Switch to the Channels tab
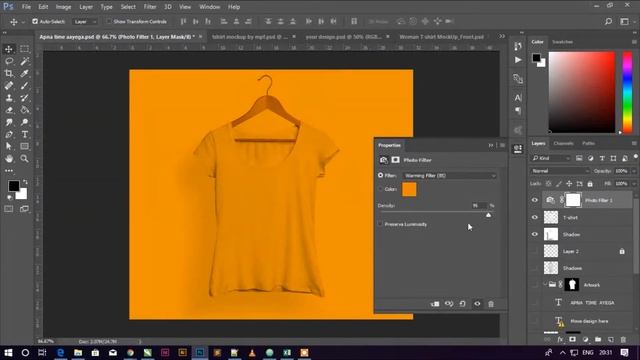Viewport: 640px width, 360px height. (563, 143)
